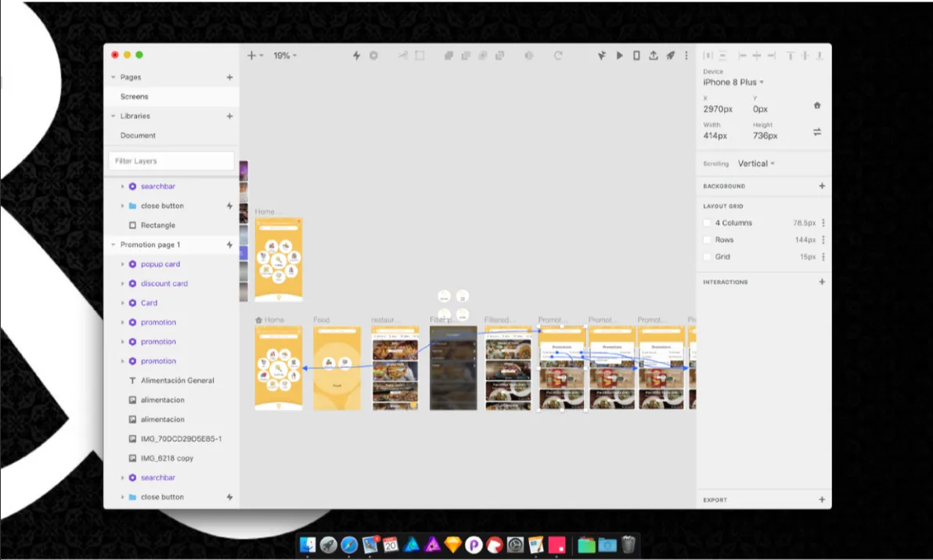The width and height of the screenshot is (933, 560).
Task: Open the device mirror phone icon
Action: tap(636, 56)
